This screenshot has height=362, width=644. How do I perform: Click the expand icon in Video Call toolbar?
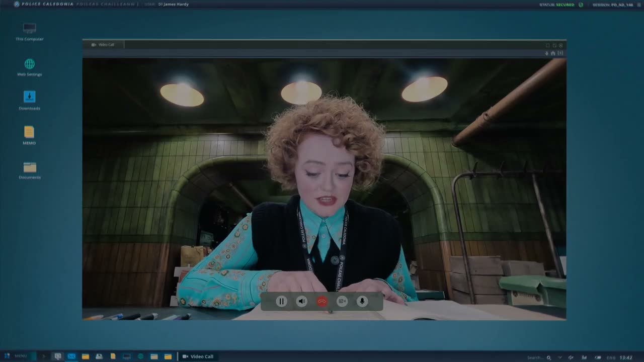560,53
